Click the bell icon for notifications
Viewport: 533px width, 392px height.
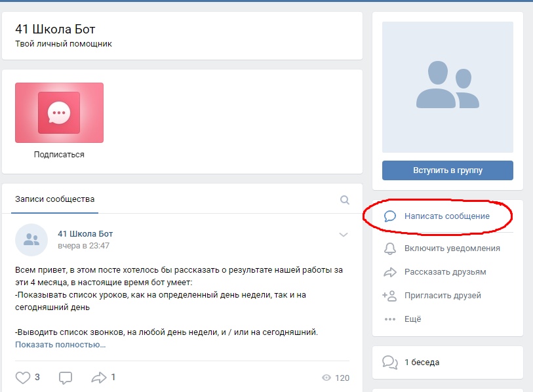pyautogui.click(x=390, y=248)
